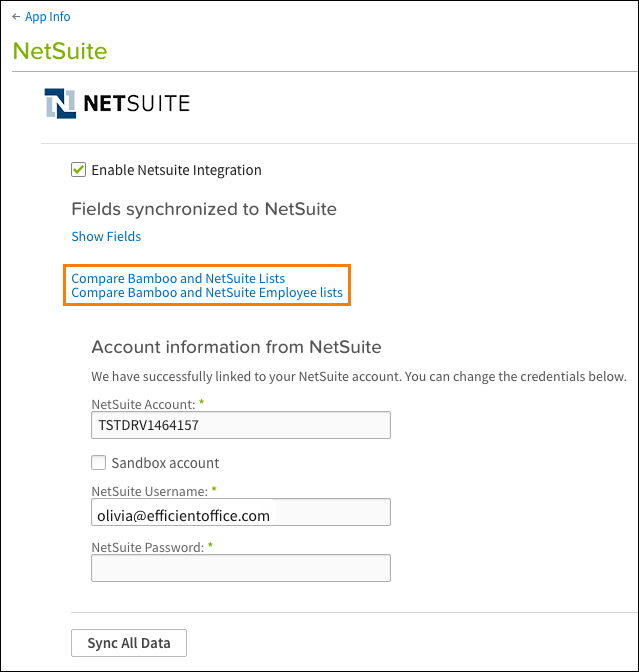Click the 'Fields synchronized to NetSuite' heading
Viewport: 639px width, 672px height.
(204, 209)
